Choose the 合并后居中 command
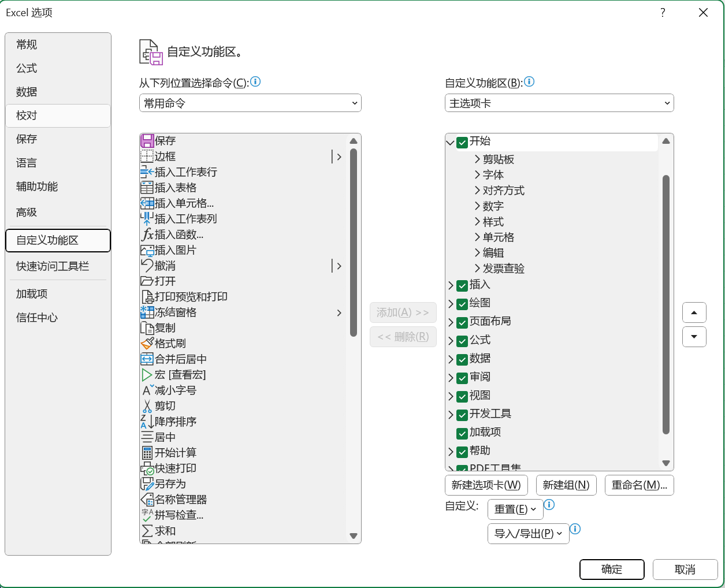This screenshot has height=588, width=725. [x=180, y=359]
